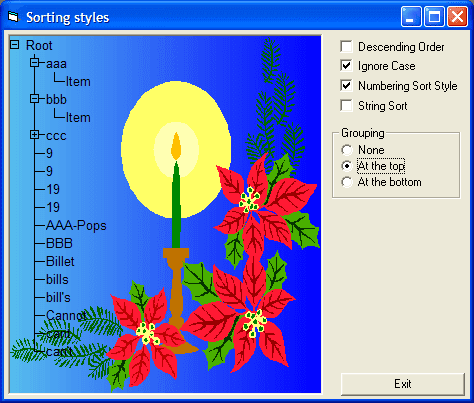
Task: Minimize the Sorting styles window
Action: tap(411, 16)
